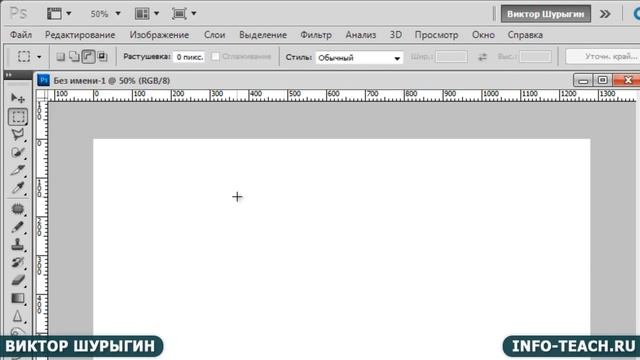Click the Виктор Шурыгин workspace button
Image resolution: width=640 pixels, height=360 pixels.
tap(546, 14)
